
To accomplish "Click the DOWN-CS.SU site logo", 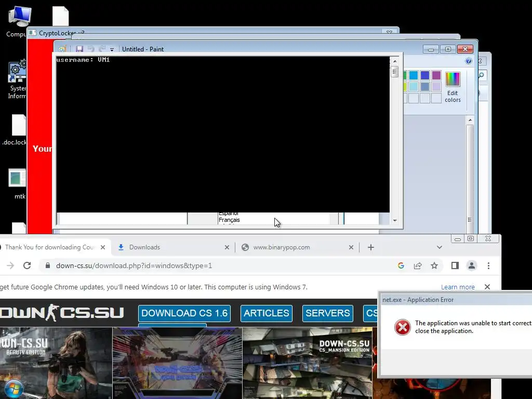I will (x=62, y=313).
